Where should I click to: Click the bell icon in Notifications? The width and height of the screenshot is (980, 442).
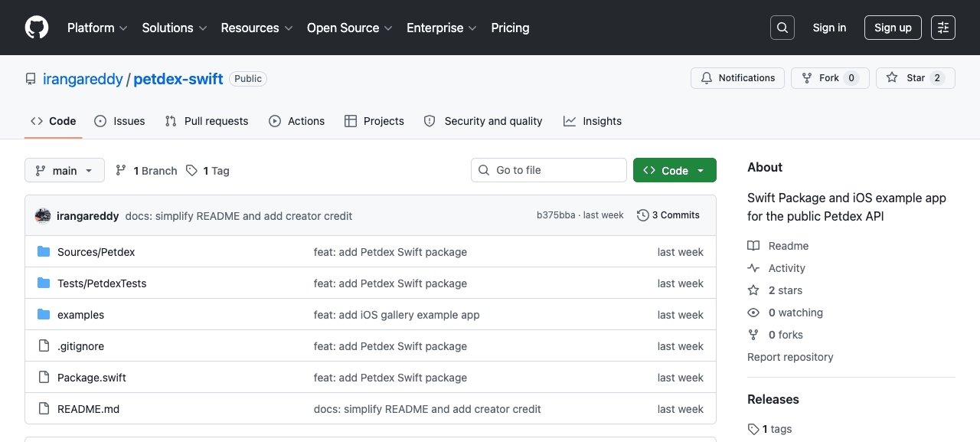(x=706, y=78)
